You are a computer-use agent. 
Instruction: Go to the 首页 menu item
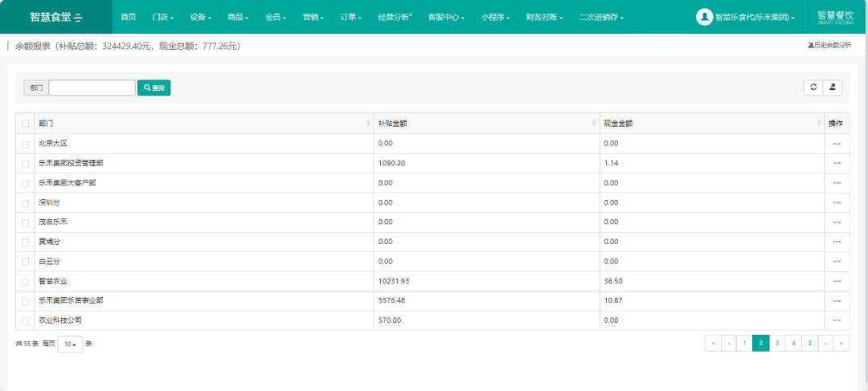(129, 17)
